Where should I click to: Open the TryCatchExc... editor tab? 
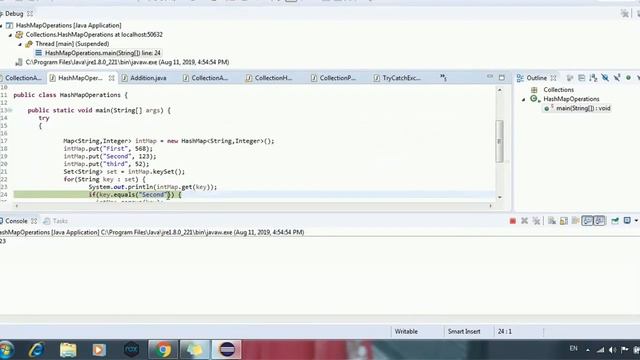[x=401, y=78]
